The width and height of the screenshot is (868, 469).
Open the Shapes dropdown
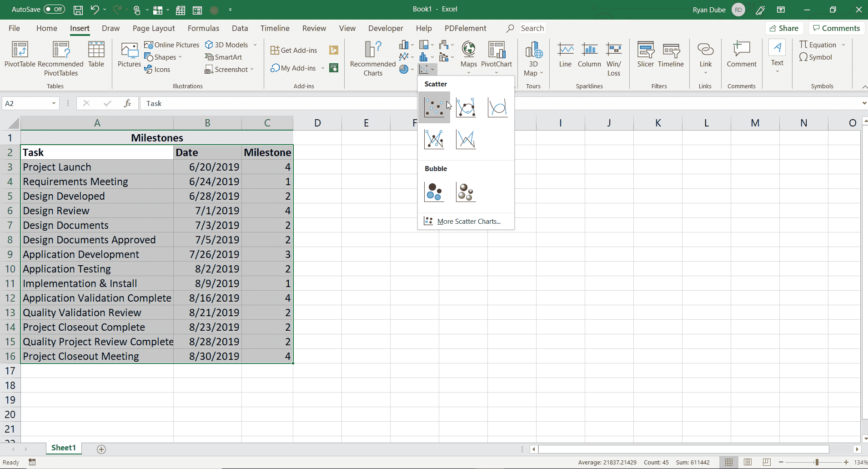pyautogui.click(x=163, y=57)
